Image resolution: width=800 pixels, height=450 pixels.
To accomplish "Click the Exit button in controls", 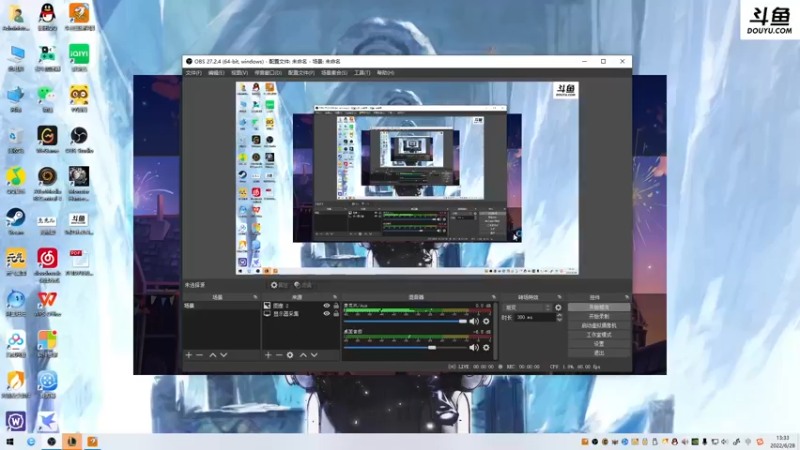I will pyautogui.click(x=598, y=353).
